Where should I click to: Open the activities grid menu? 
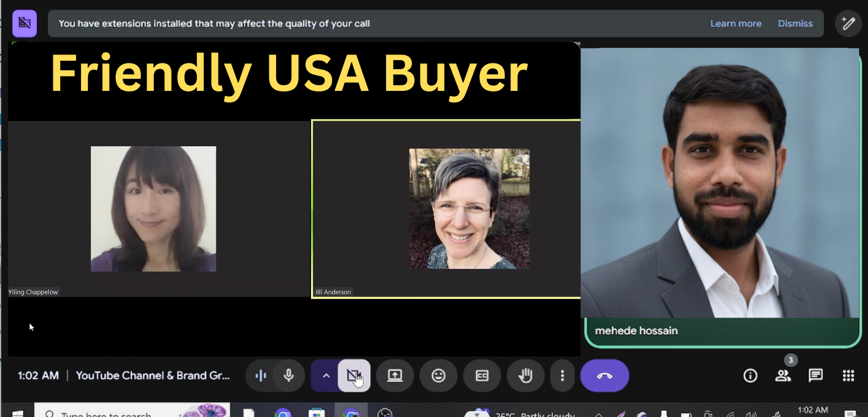coord(848,376)
